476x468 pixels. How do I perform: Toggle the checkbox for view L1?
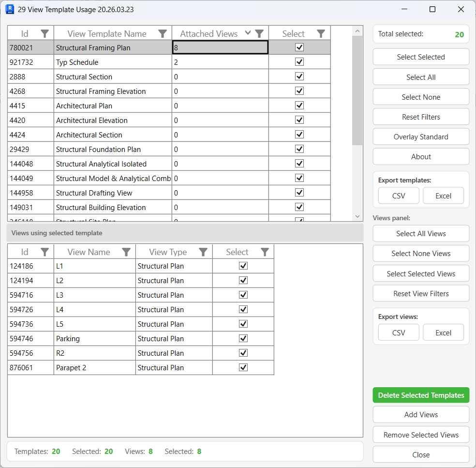242,266
